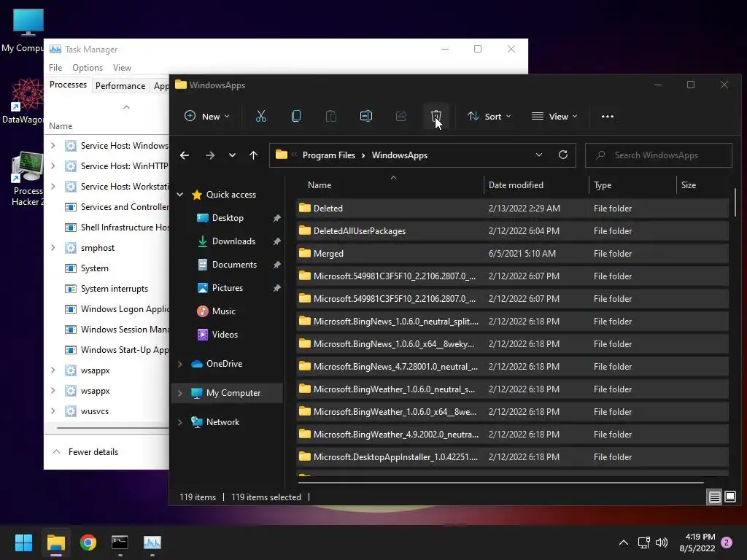Select the DeletedAllUserPackages folder
This screenshot has height=560, width=747.
pyautogui.click(x=512, y=231)
